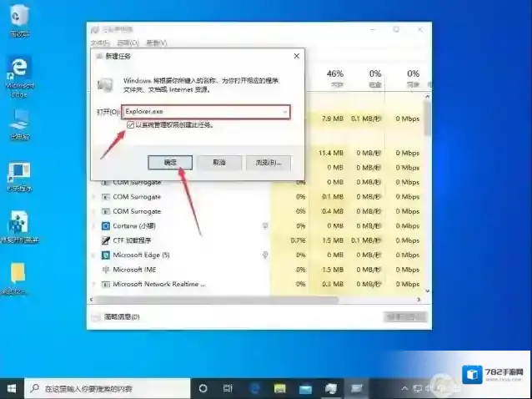The width and height of the screenshot is (532, 399).
Task: Click the Microsoft IME process icon
Action: click(x=106, y=270)
